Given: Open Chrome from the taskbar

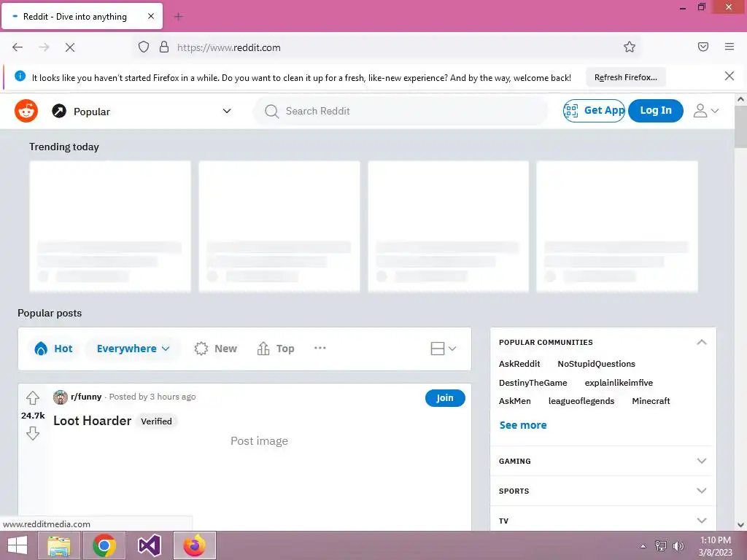Looking at the screenshot, I should (x=104, y=545).
